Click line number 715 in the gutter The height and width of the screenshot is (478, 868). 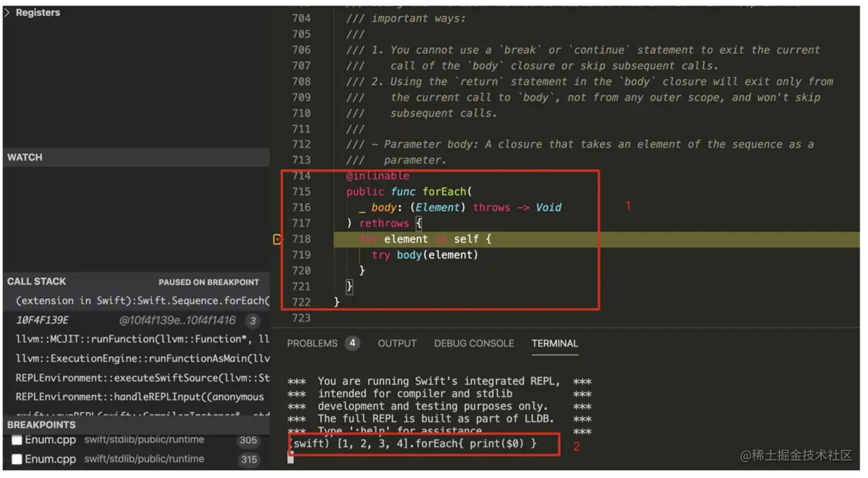(x=302, y=192)
